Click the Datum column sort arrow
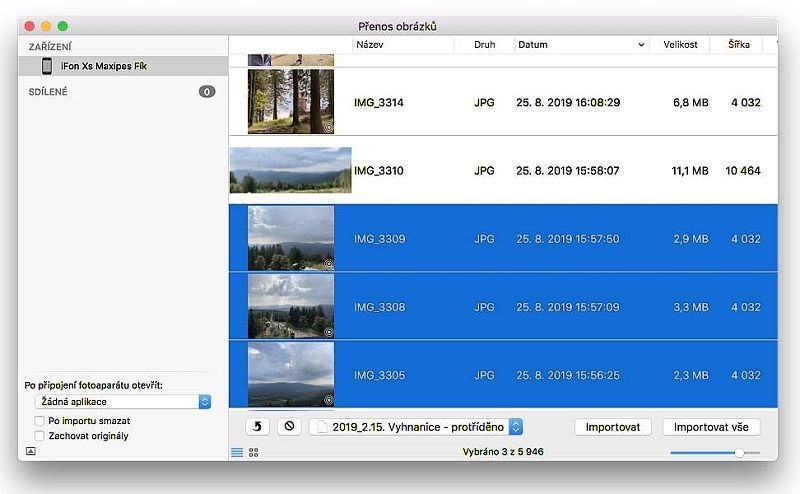 pyautogui.click(x=641, y=45)
